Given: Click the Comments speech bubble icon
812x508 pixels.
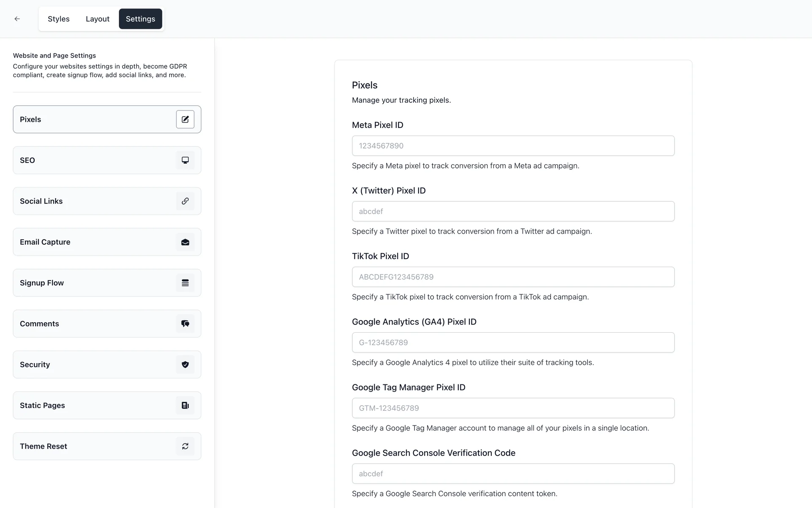Looking at the screenshot, I should [x=185, y=324].
